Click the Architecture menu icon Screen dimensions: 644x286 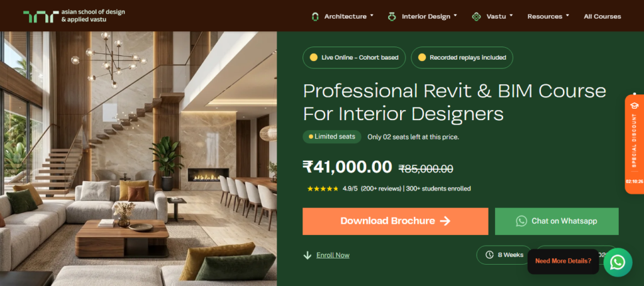[315, 16]
